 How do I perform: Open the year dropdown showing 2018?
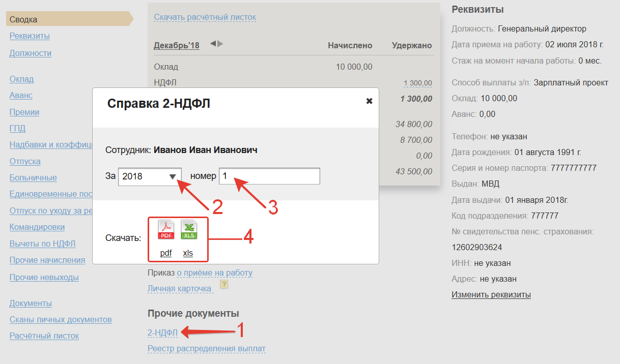click(150, 176)
